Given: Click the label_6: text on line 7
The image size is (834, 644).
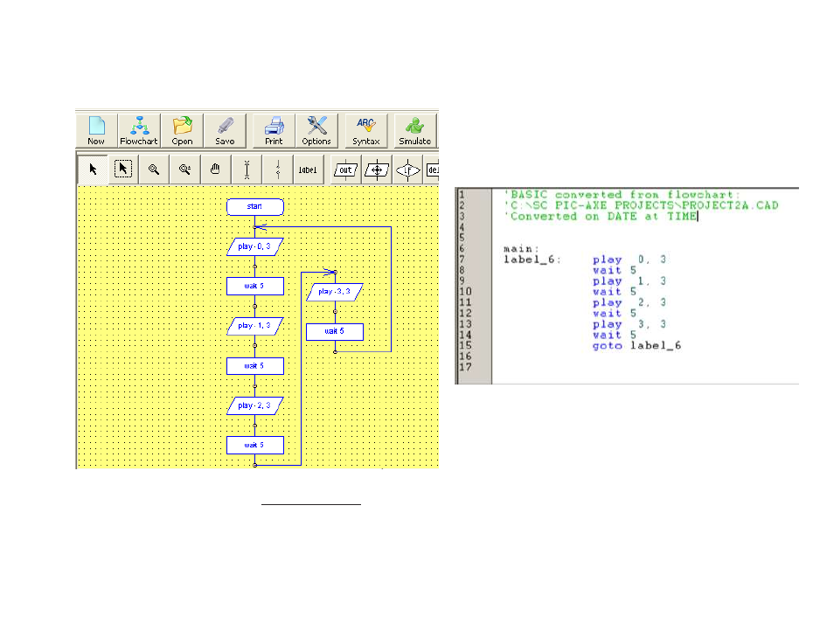Looking at the screenshot, I should [x=532, y=260].
